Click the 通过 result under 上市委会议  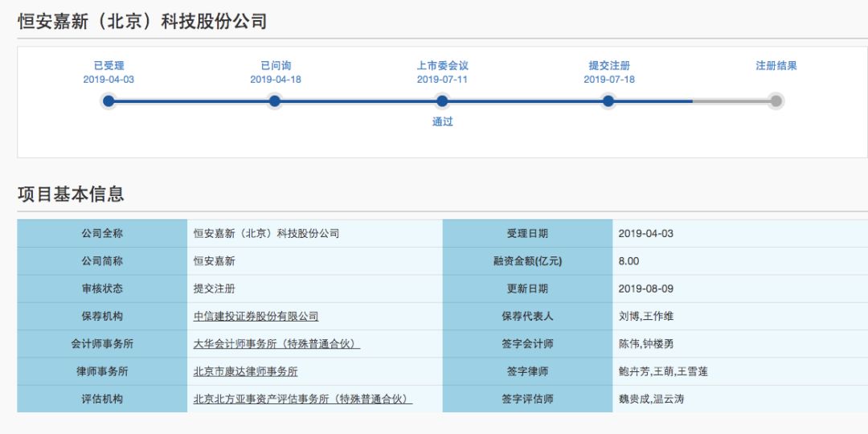coord(442,122)
